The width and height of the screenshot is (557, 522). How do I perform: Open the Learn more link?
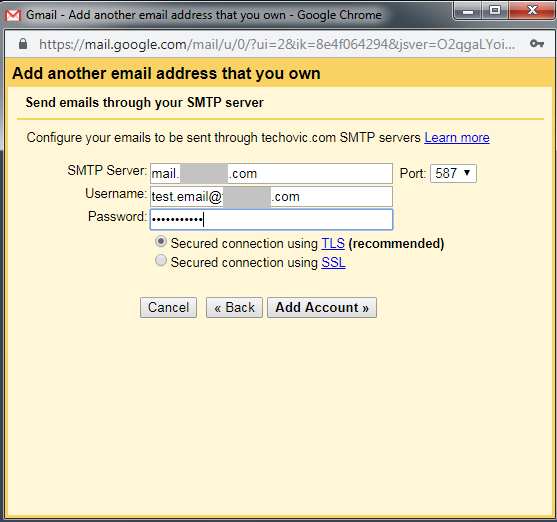click(x=457, y=138)
